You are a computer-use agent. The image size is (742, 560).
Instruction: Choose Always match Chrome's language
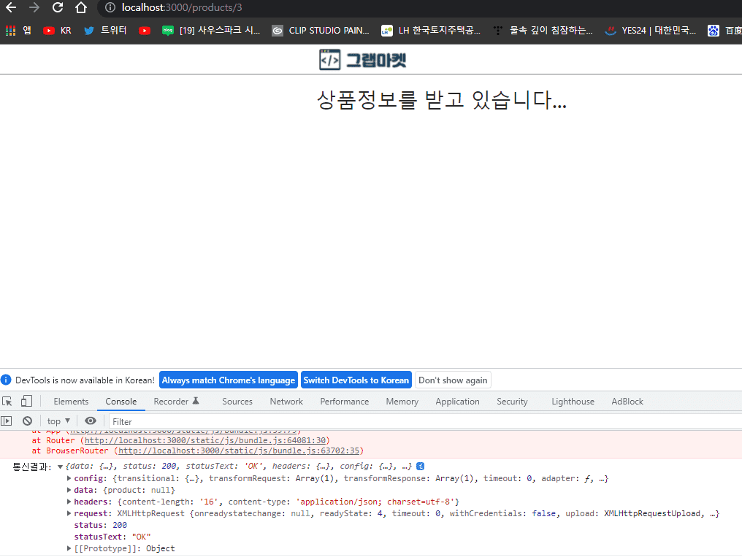pyautogui.click(x=229, y=380)
